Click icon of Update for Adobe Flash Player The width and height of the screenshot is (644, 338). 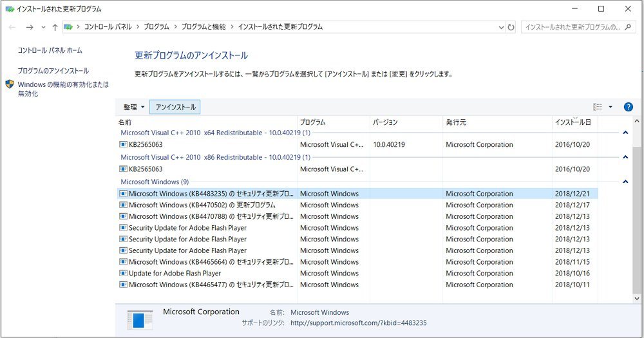click(x=123, y=274)
